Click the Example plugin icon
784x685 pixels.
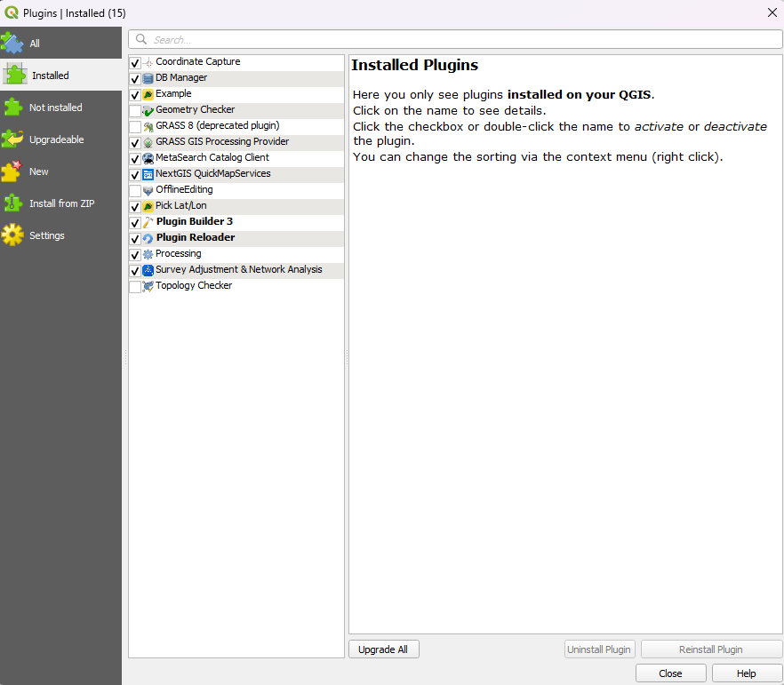[x=148, y=94]
